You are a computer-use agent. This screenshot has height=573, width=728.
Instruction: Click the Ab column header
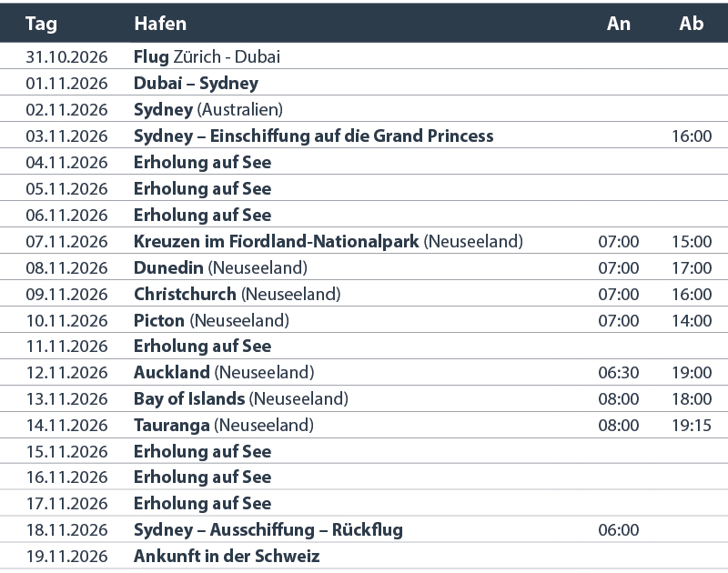tap(692, 24)
